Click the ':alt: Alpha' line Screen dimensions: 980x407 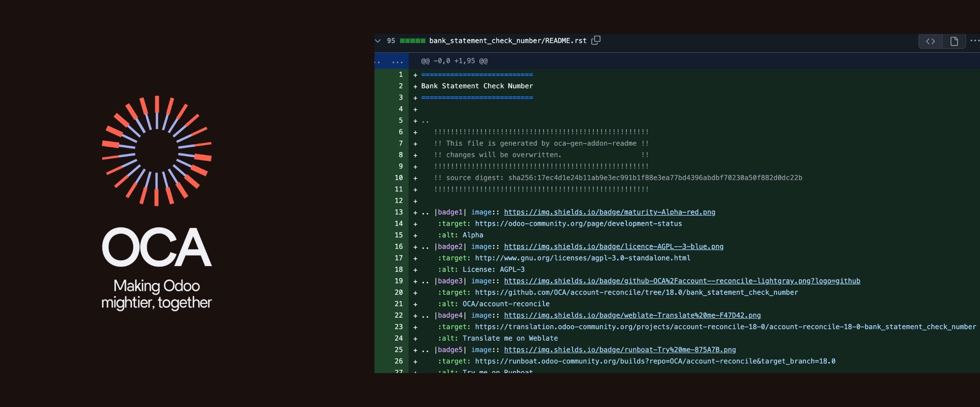pos(460,235)
